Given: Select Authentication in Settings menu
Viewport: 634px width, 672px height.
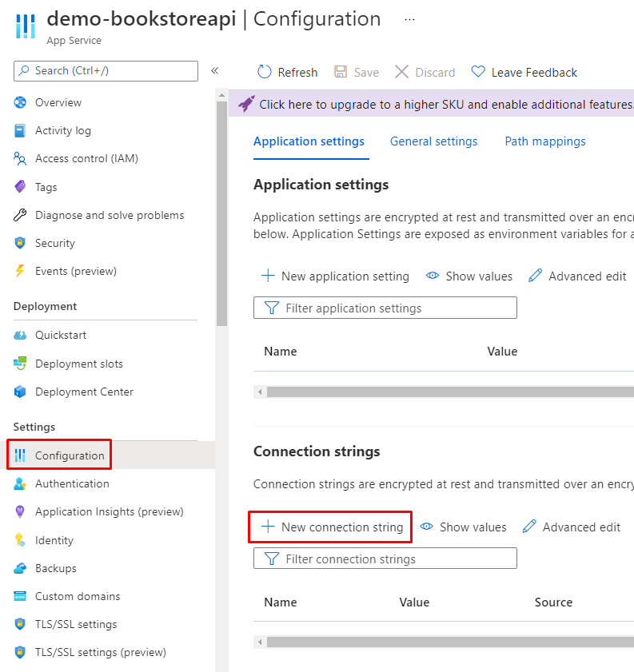Looking at the screenshot, I should tap(72, 483).
